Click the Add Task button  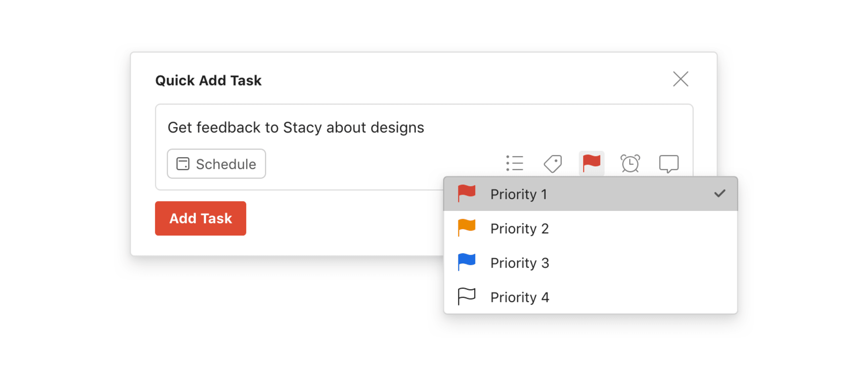200,218
